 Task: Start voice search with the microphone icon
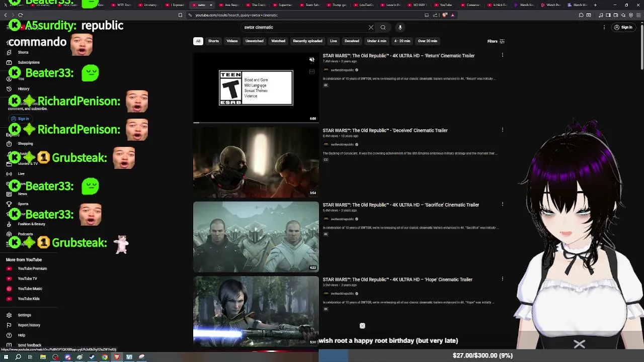click(400, 27)
